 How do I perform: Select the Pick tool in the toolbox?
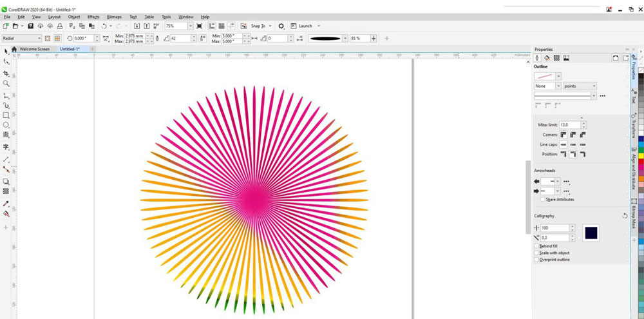pyautogui.click(x=6, y=51)
